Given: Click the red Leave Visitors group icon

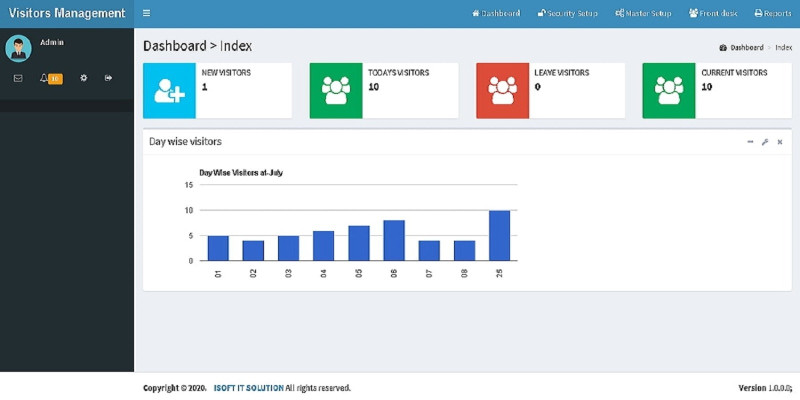Looking at the screenshot, I should tap(502, 91).
